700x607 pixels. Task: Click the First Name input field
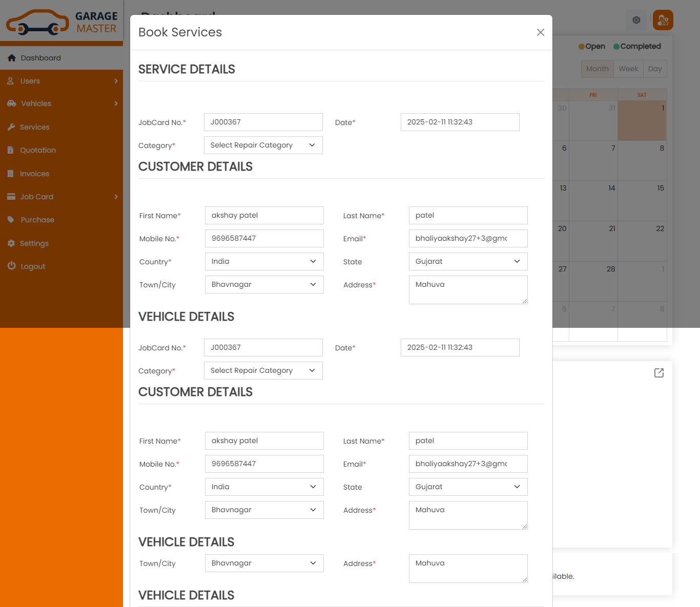[264, 215]
